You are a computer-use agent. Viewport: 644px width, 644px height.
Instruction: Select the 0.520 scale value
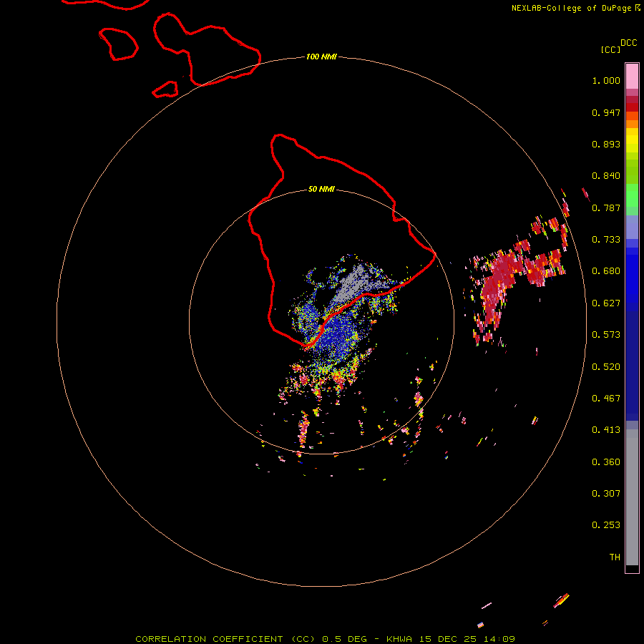coord(606,367)
